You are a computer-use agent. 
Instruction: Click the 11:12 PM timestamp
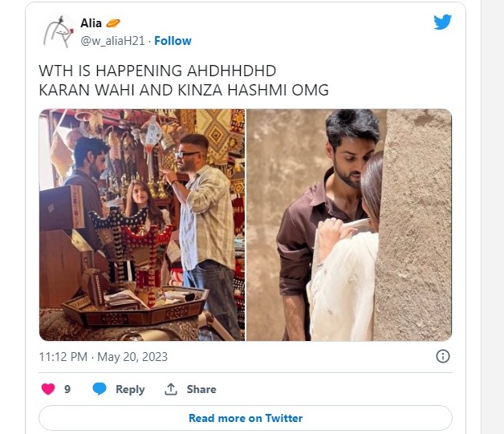(63, 356)
